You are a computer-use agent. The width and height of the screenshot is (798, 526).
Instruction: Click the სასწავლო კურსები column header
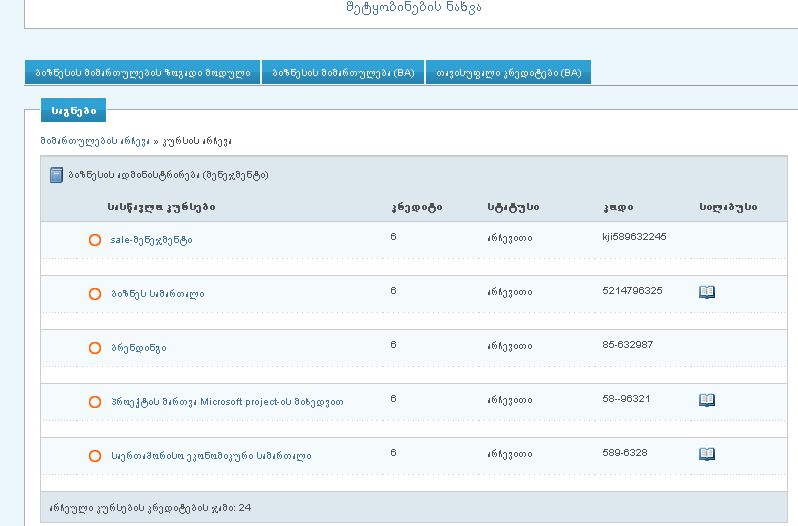(161, 207)
